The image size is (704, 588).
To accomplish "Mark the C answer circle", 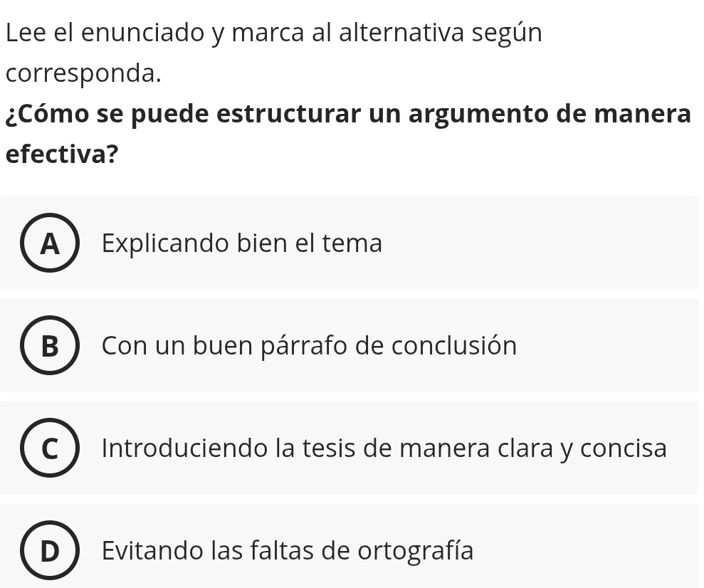I will click(x=50, y=448).
